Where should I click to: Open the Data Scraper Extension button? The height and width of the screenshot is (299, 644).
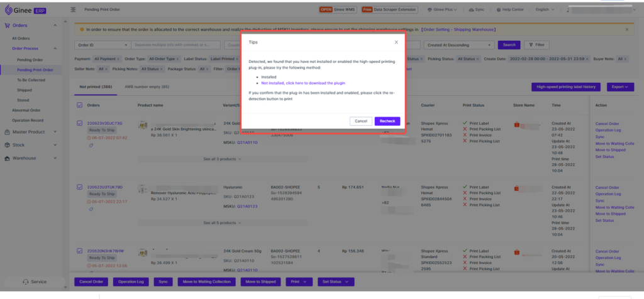[390, 9]
